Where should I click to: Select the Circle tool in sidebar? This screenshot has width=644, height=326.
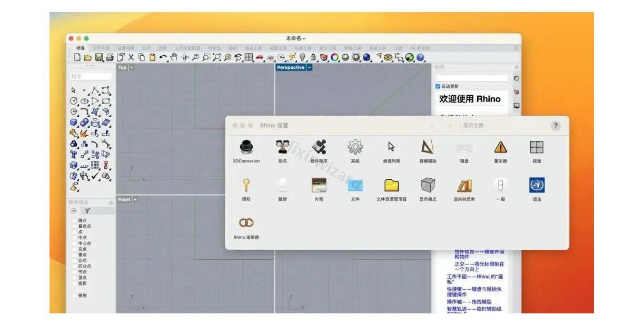(x=73, y=100)
